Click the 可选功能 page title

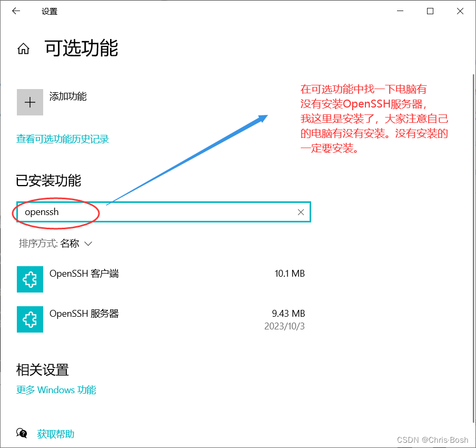[82, 48]
